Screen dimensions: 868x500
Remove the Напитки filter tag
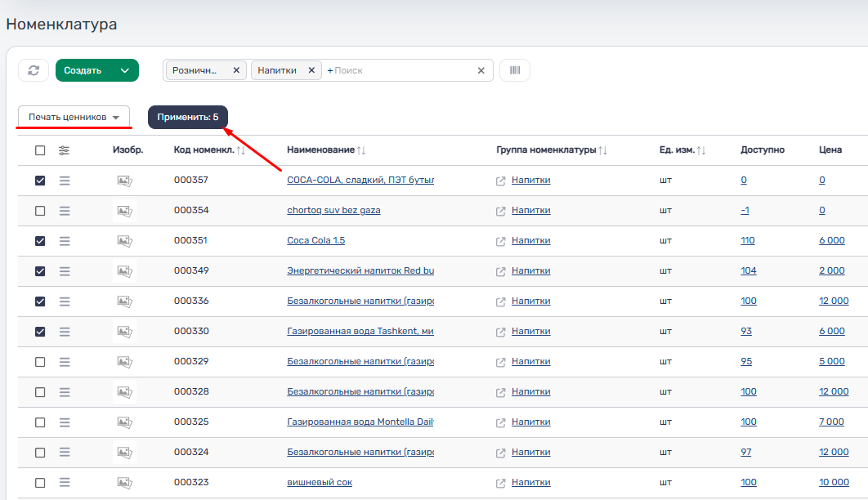point(311,70)
